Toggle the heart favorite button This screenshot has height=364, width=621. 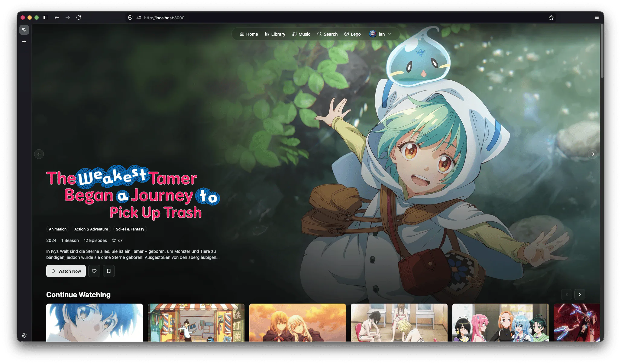tap(94, 271)
